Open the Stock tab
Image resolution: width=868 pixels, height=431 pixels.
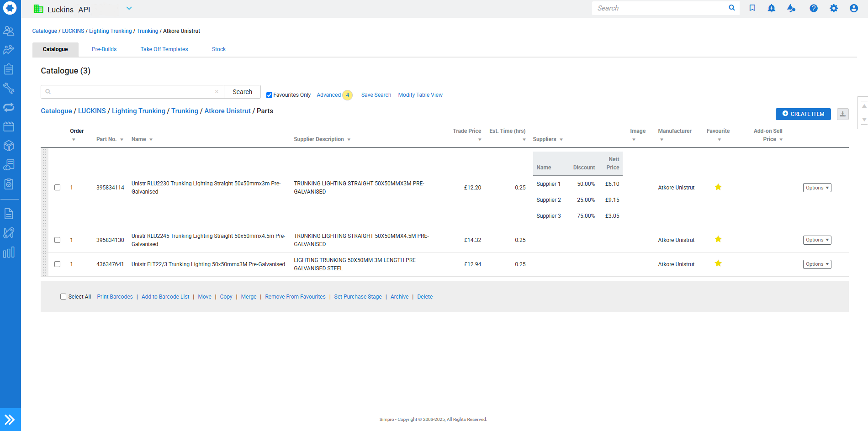point(218,49)
